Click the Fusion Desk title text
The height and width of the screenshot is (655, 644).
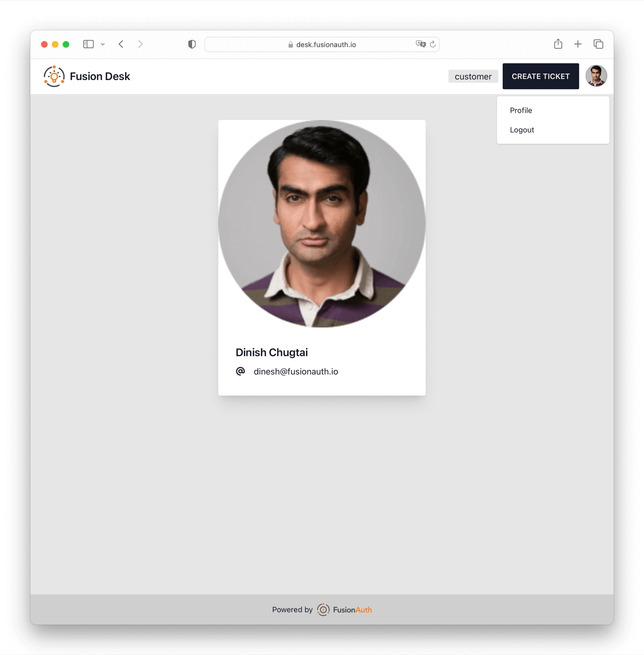100,76
